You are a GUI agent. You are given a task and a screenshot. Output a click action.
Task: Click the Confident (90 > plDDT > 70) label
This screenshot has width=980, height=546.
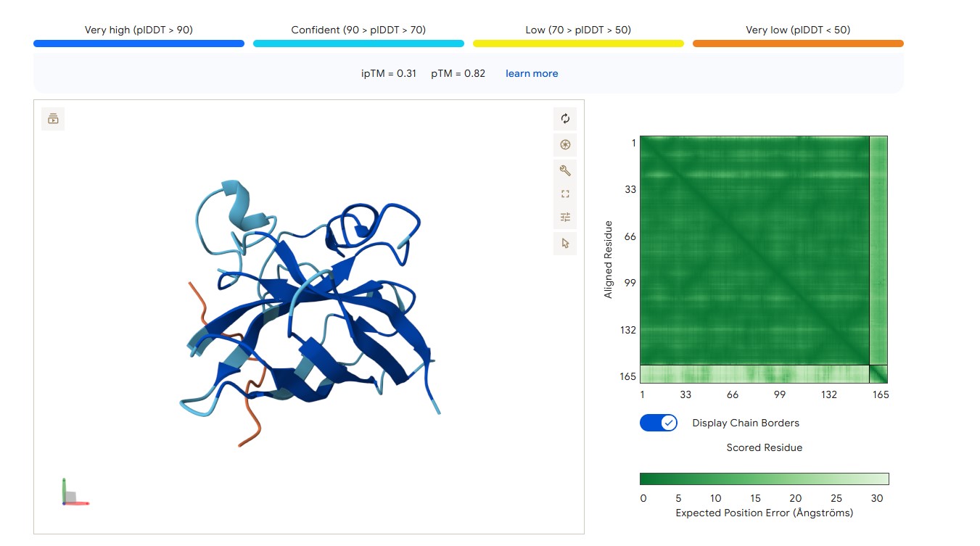tap(358, 30)
